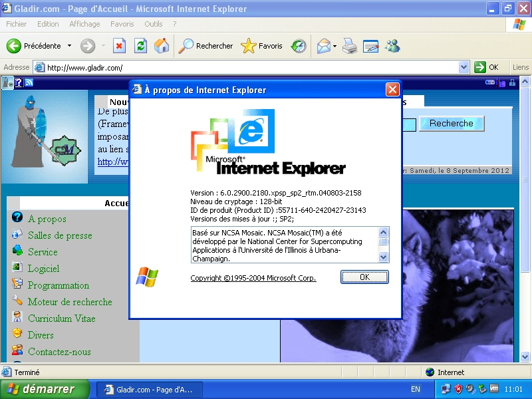Click the Précédente back arrow icon

pyautogui.click(x=13, y=46)
